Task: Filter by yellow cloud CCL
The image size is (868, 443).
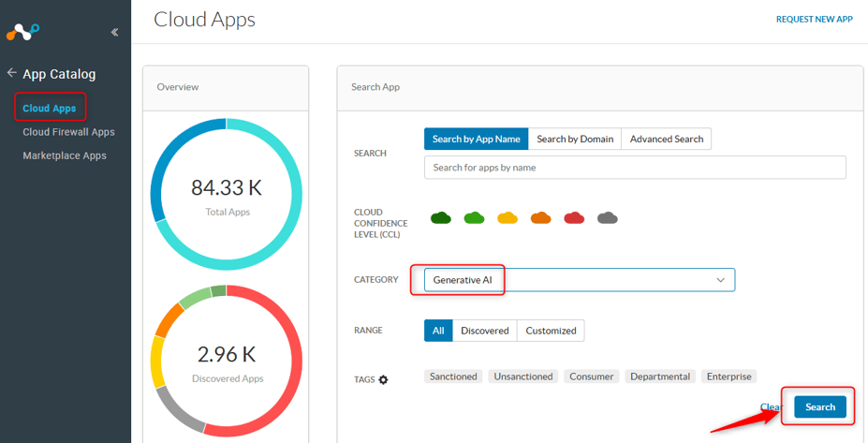Action: (508, 217)
